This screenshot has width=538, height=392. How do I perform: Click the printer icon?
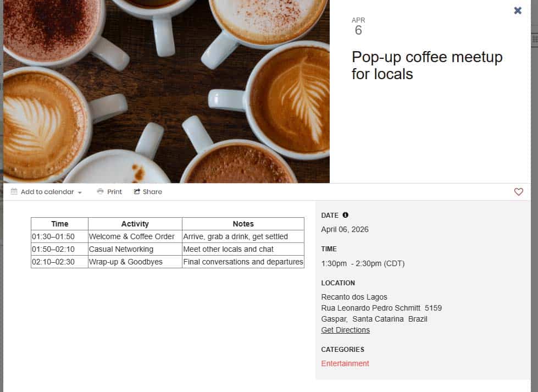pos(100,192)
